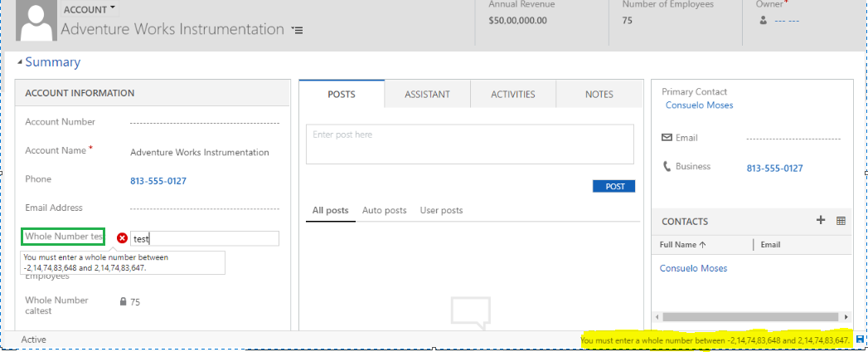Click the scrollbar right arrow in Contacts
The width and height of the screenshot is (868, 352).
tap(846, 317)
